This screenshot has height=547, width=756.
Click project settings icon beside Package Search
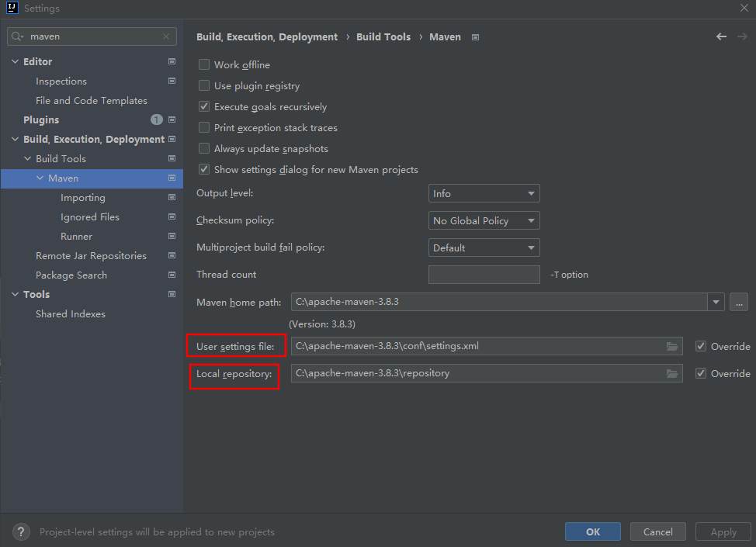point(172,275)
